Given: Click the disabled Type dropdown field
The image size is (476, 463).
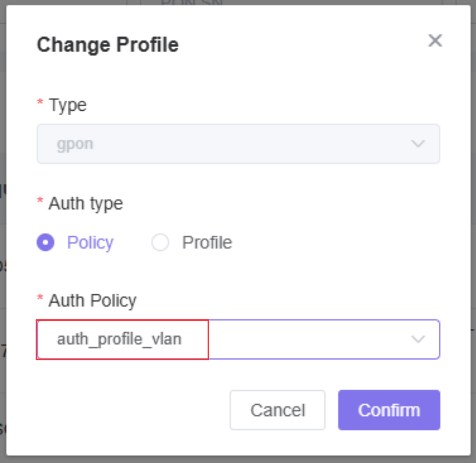Looking at the screenshot, I should [238, 144].
